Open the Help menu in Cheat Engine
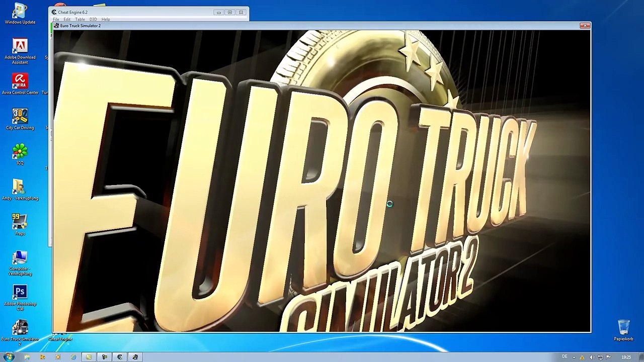 click(106, 19)
